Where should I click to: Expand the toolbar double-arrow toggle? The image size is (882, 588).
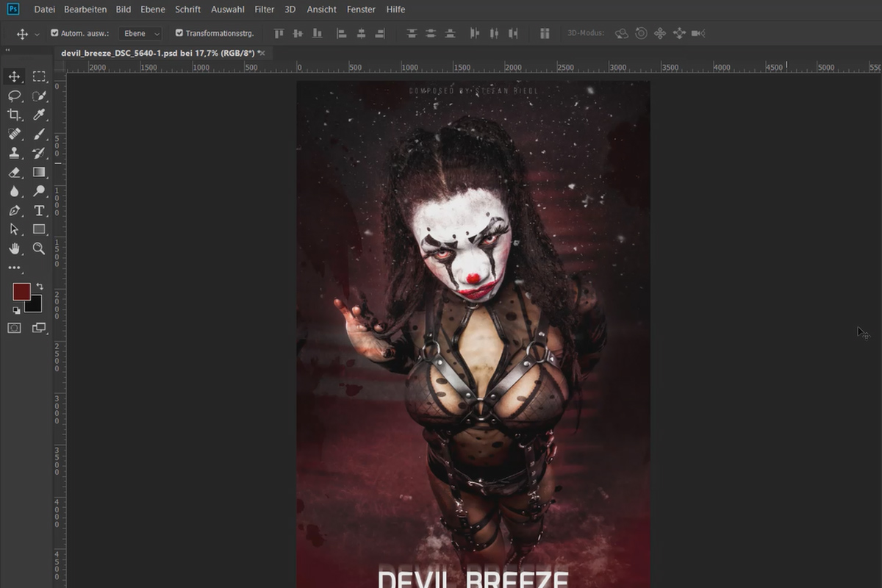point(7,51)
